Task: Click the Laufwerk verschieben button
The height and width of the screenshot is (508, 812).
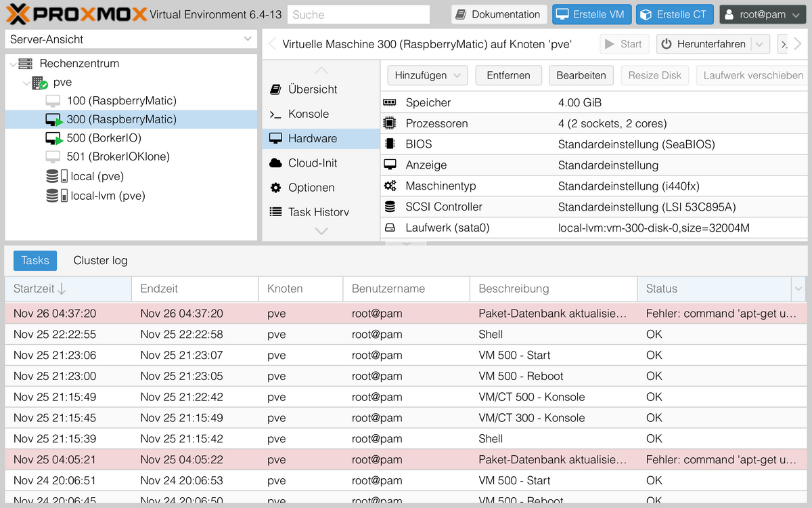Action: coord(752,75)
